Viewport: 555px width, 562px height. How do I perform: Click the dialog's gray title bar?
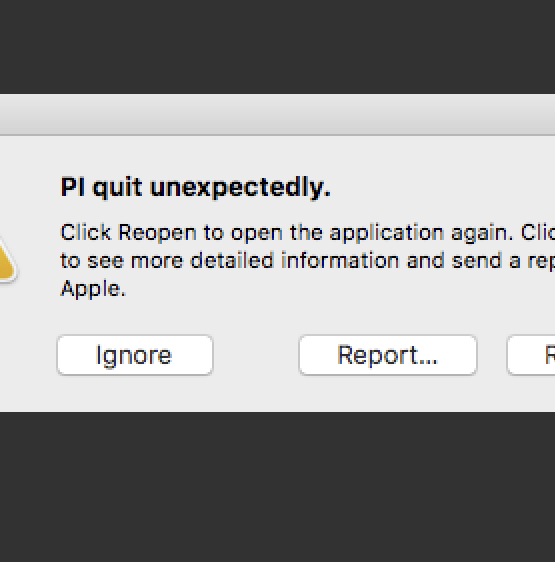[278, 115]
